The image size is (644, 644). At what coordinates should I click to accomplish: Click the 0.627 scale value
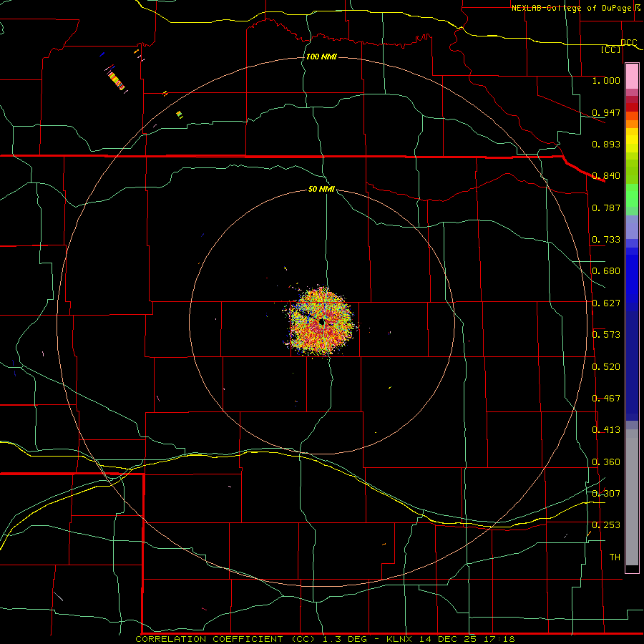click(x=606, y=303)
